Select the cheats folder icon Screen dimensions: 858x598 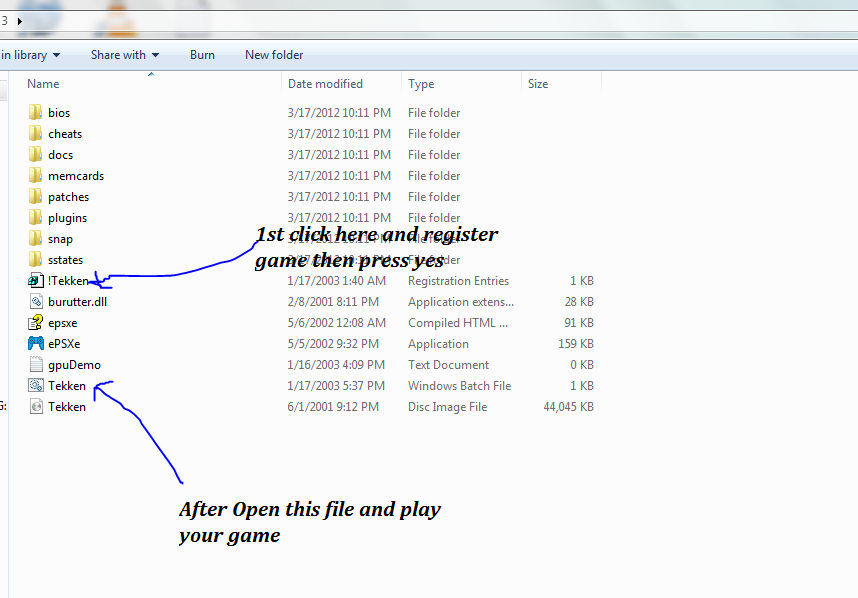36,133
